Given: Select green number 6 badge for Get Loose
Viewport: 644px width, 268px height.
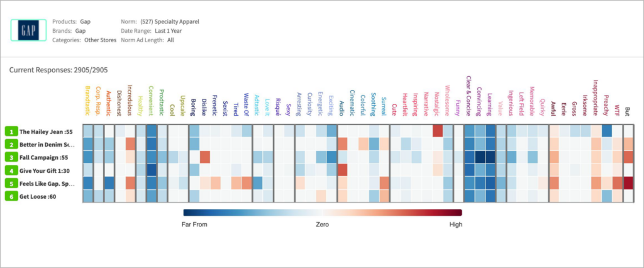Looking at the screenshot, I should coord(11,196).
